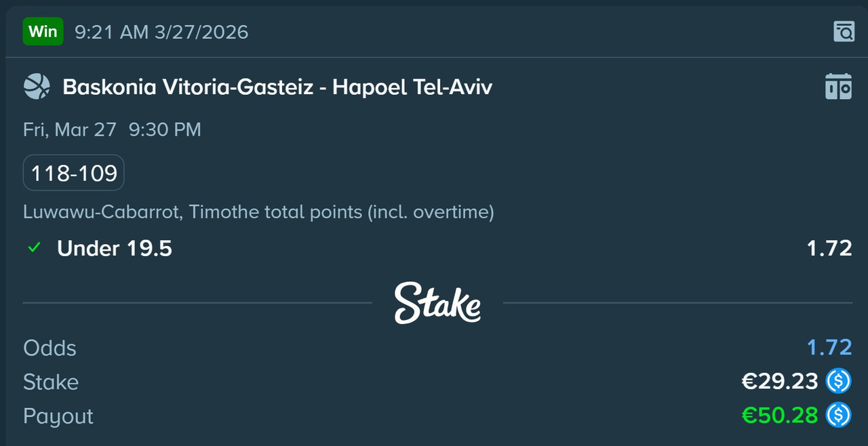
Task: Click the green Win status badge
Action: pos(43,31)
